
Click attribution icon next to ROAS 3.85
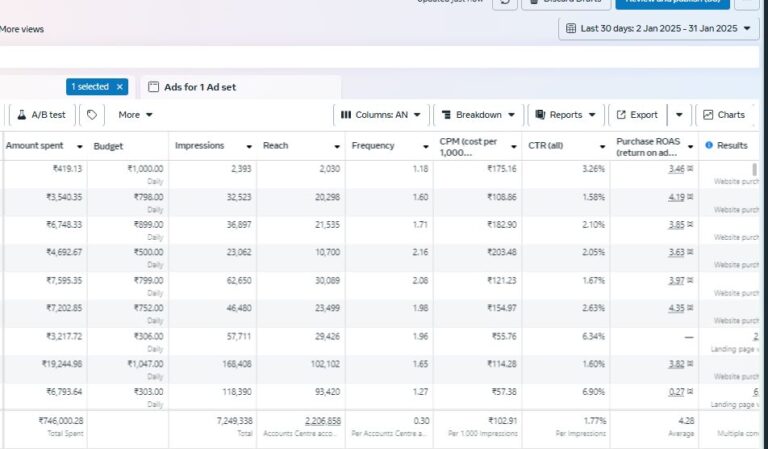pos(690,225)
